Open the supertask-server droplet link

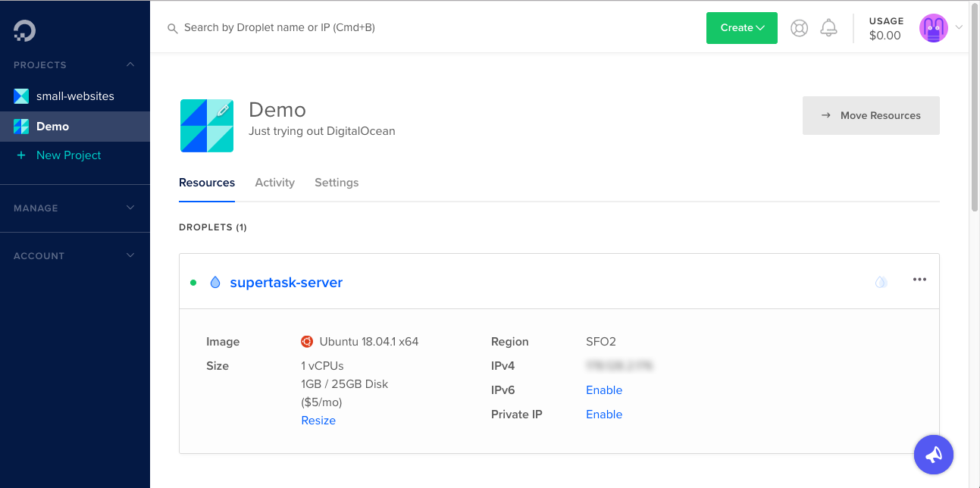click(286, 283)
